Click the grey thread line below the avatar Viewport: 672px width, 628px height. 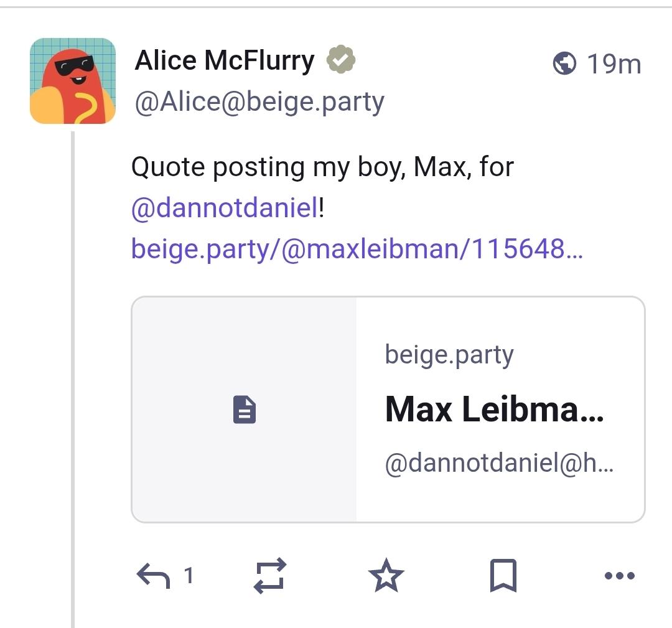click(x=73, y=373)
